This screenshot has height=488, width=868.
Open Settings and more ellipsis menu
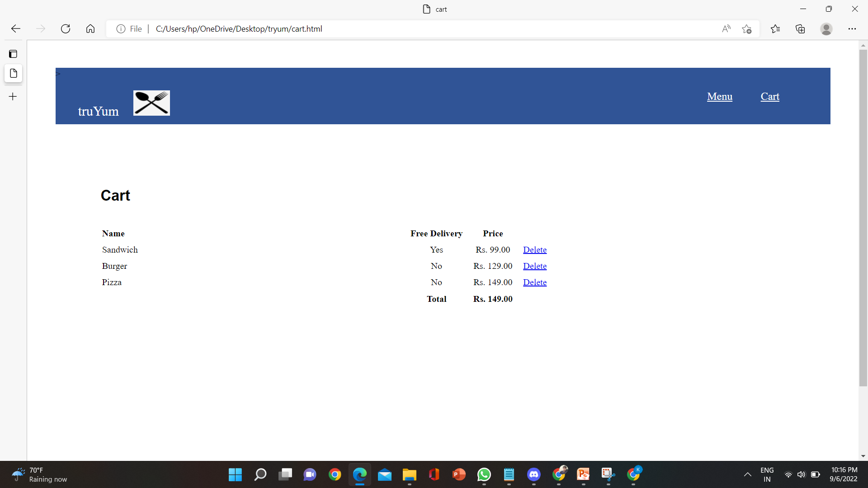pos(852,29)
